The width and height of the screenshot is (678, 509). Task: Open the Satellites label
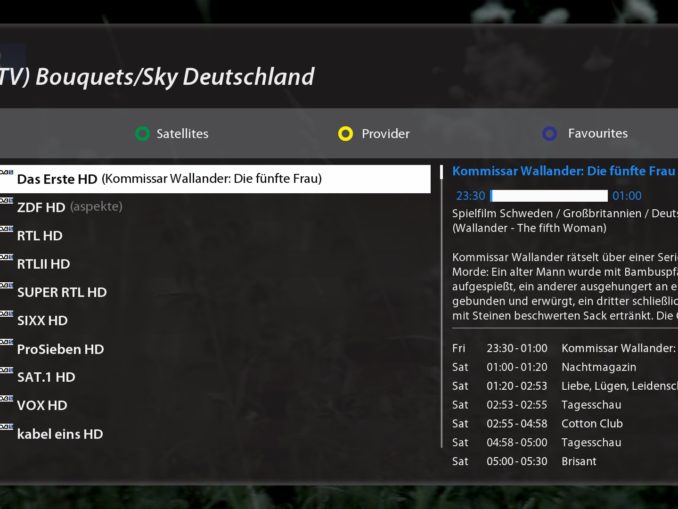182,134
